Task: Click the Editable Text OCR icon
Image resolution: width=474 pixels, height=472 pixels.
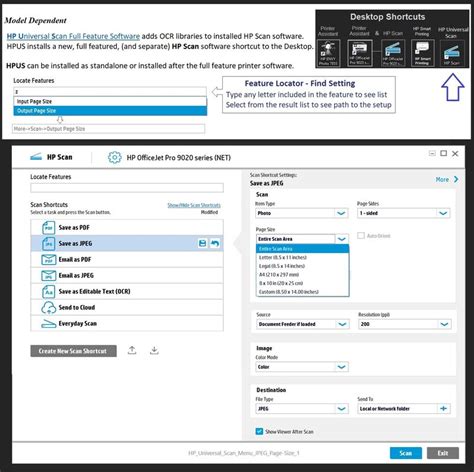Action: click(x=48, y=292)
